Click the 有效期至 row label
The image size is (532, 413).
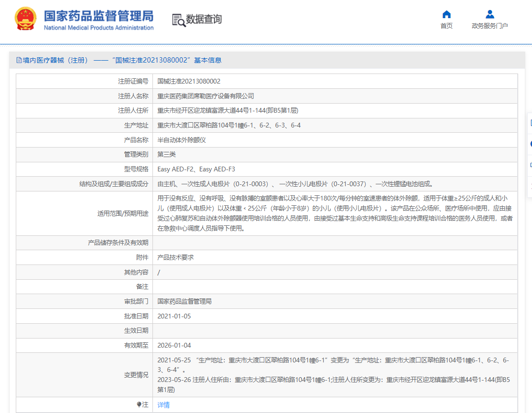pyautogui.click(x=136, y=345)
